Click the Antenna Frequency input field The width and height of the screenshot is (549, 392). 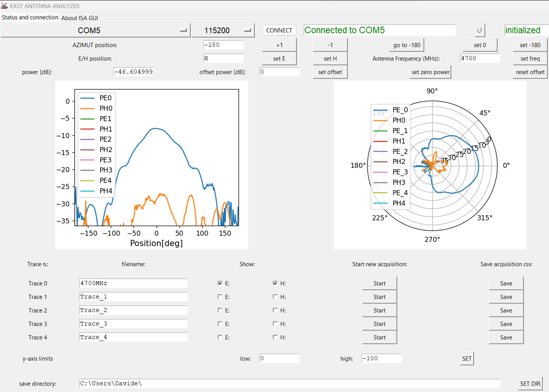tap(480, 58)
